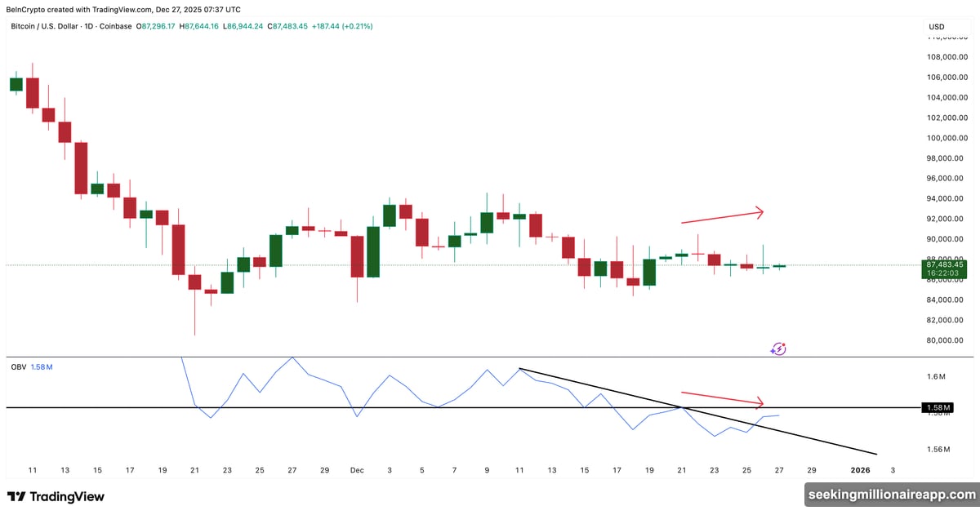
Task: Click the 1.58M black horizontal line label in OBV pane
Action: (938, 406)
